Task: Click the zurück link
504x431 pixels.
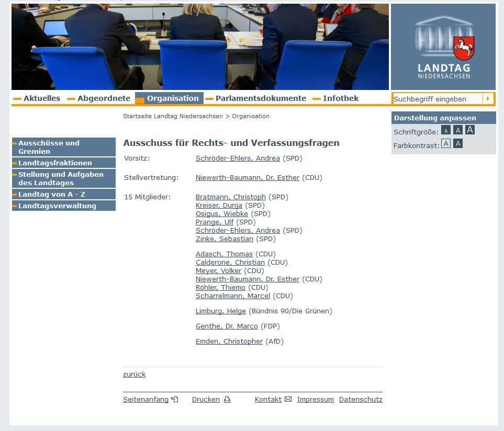Action: pyautogui.click(x=134, y=375)
